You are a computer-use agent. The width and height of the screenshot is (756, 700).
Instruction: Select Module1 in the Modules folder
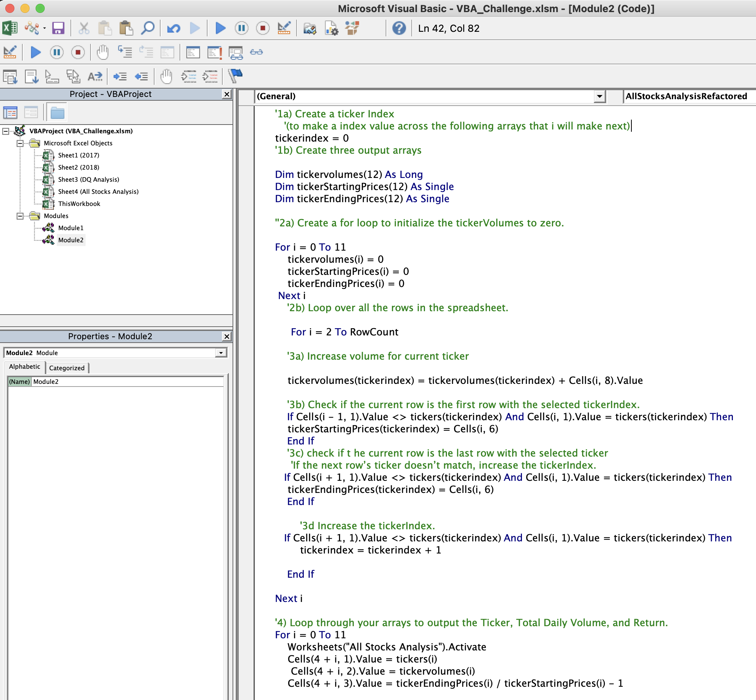[x=71, y=228]
